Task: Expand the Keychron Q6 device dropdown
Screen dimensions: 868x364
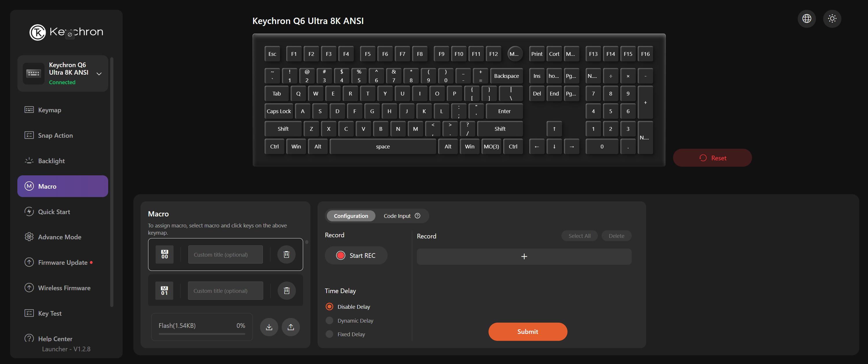Action: pyautogui.click(x=99, y=73)
